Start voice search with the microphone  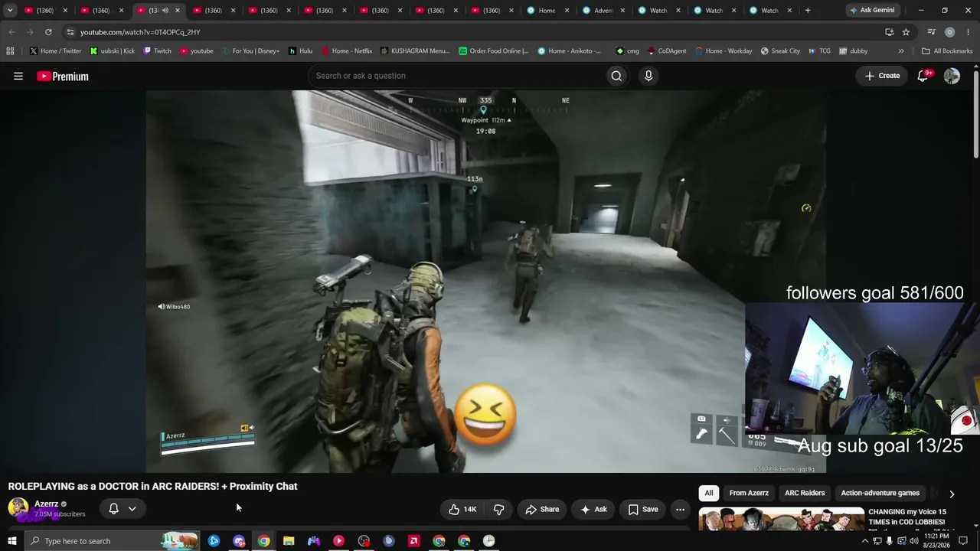[x=648, y=76]
